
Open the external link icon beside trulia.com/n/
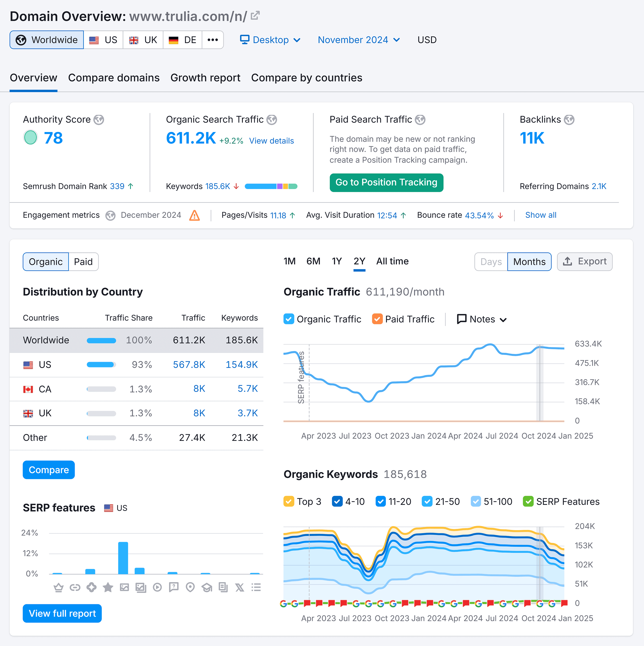tap(255, 15)
